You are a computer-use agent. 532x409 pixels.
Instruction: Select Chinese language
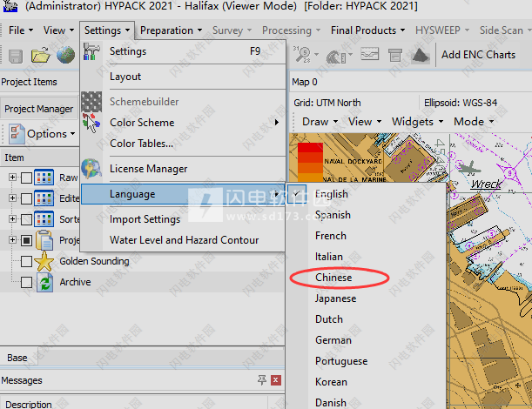365,278
